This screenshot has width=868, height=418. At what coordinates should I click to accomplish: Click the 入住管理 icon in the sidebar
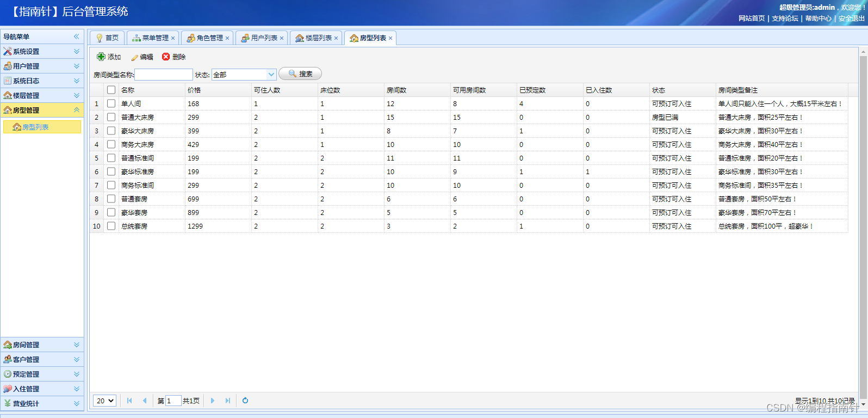8,389
